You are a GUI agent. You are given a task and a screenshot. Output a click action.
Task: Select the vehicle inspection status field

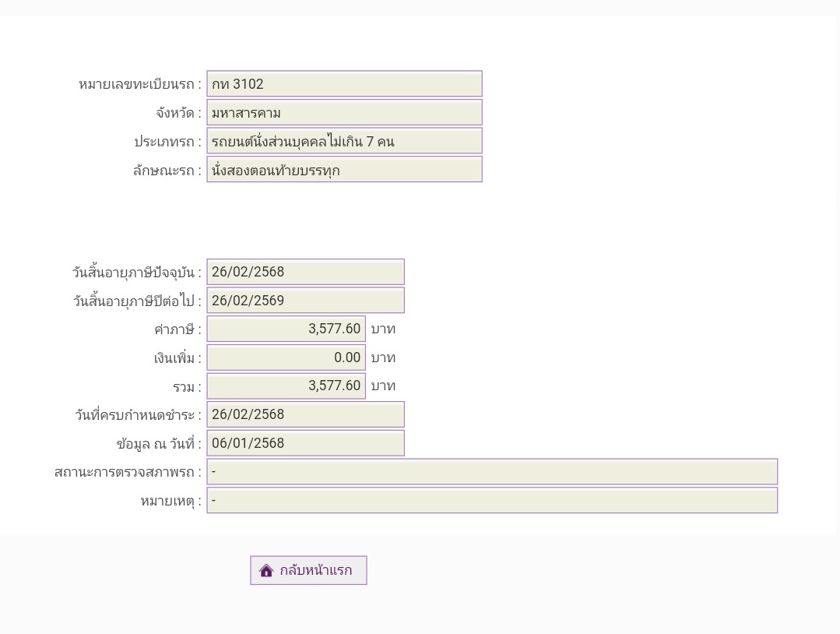[x=492, y=472]
